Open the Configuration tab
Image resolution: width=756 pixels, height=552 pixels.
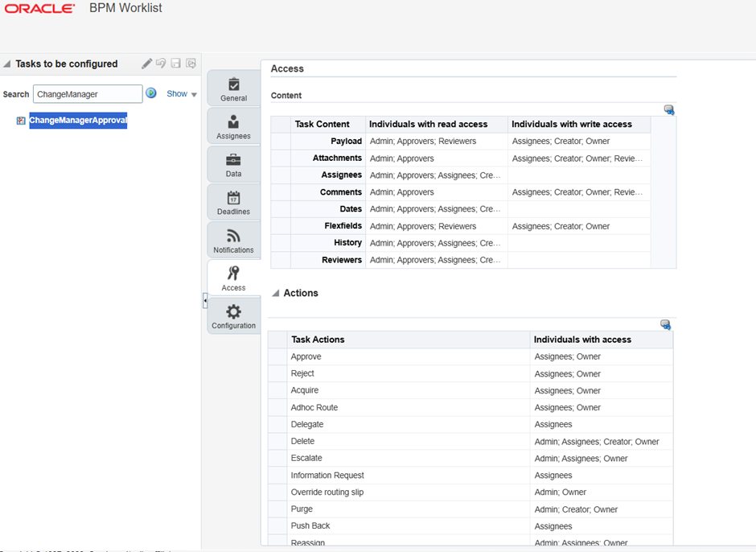coord(234,316)
